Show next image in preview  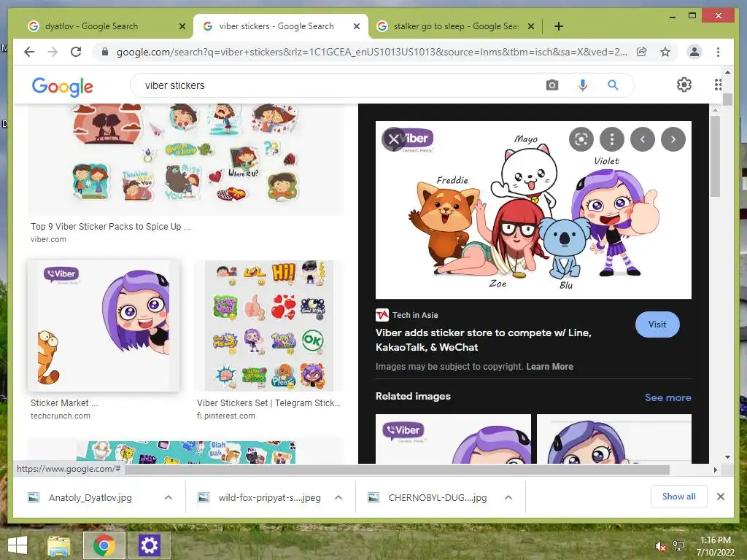tap(673, 139)
